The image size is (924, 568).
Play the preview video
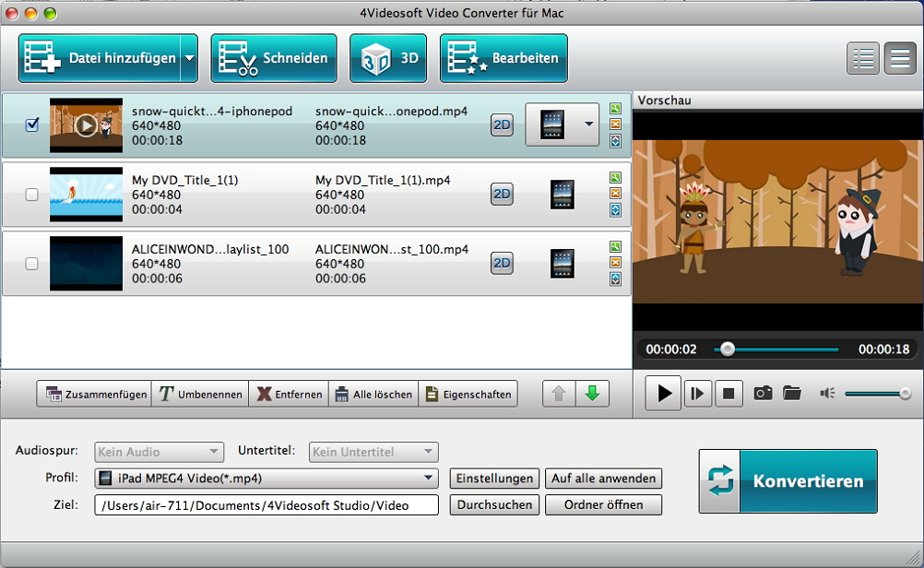664,393
